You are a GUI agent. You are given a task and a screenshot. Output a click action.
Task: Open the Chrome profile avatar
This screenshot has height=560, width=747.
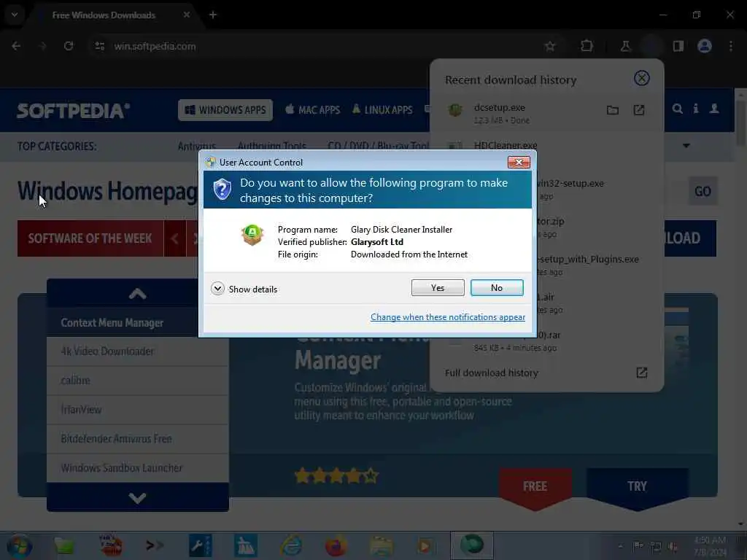click(x=705, y=46)
